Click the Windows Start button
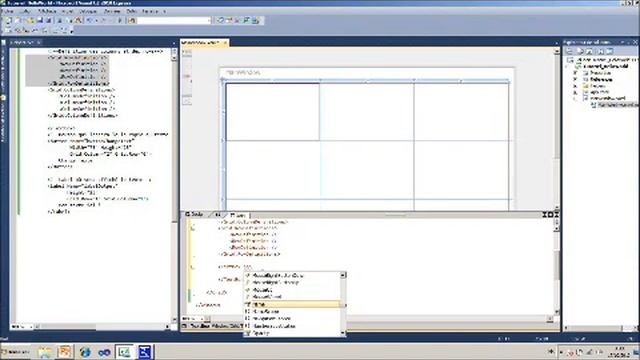This screenshot has width=640, height=360. pyautogui.click(x=16, y=352)
